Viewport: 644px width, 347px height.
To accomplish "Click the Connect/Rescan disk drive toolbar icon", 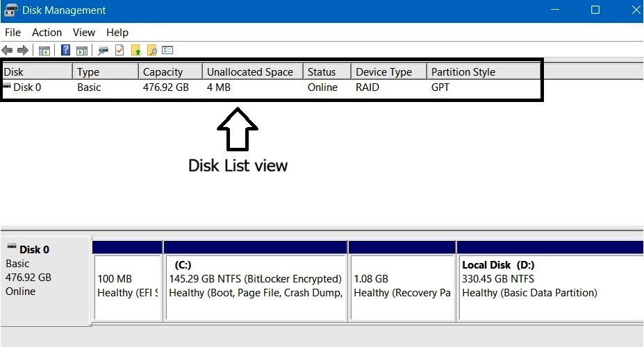I will click(103, 51).
